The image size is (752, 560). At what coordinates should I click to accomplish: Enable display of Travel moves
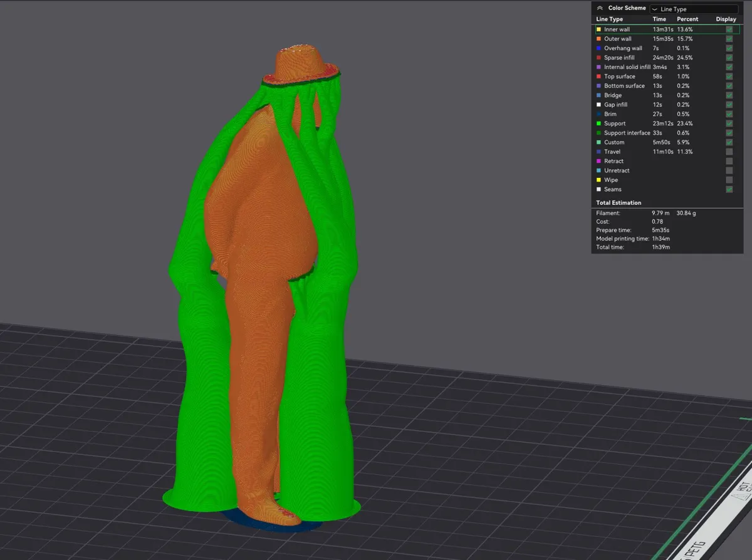pos(729,152)
